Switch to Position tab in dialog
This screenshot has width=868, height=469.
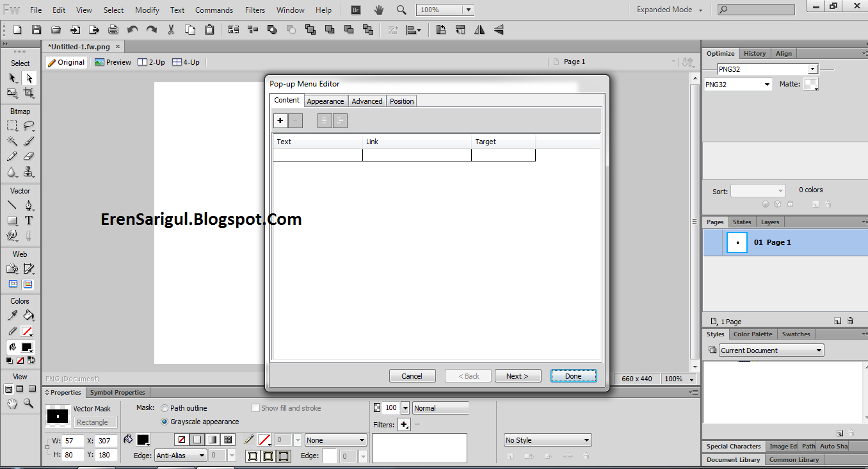(401, 101)
